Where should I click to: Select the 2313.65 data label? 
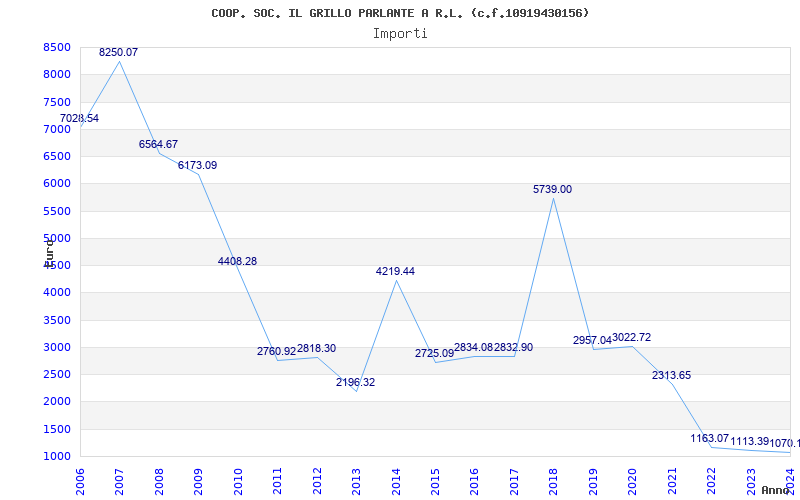tap(671, 376)
